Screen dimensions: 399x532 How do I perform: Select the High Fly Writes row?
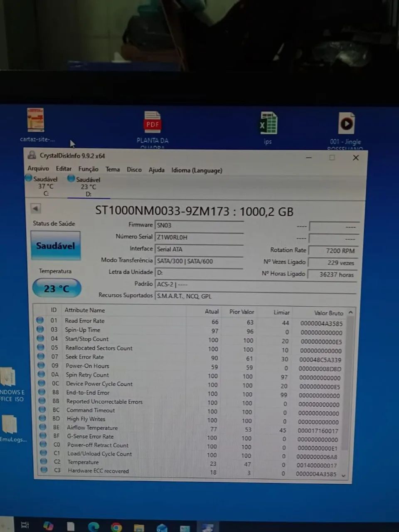[191, 420]
